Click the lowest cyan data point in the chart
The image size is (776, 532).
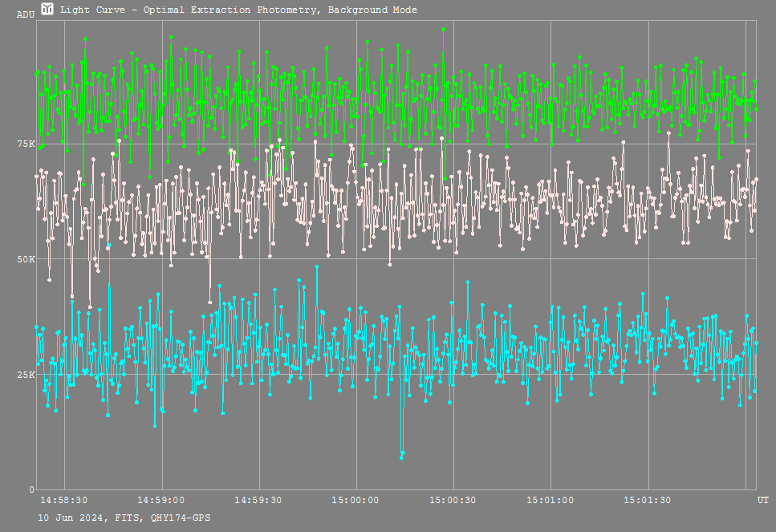401,457
